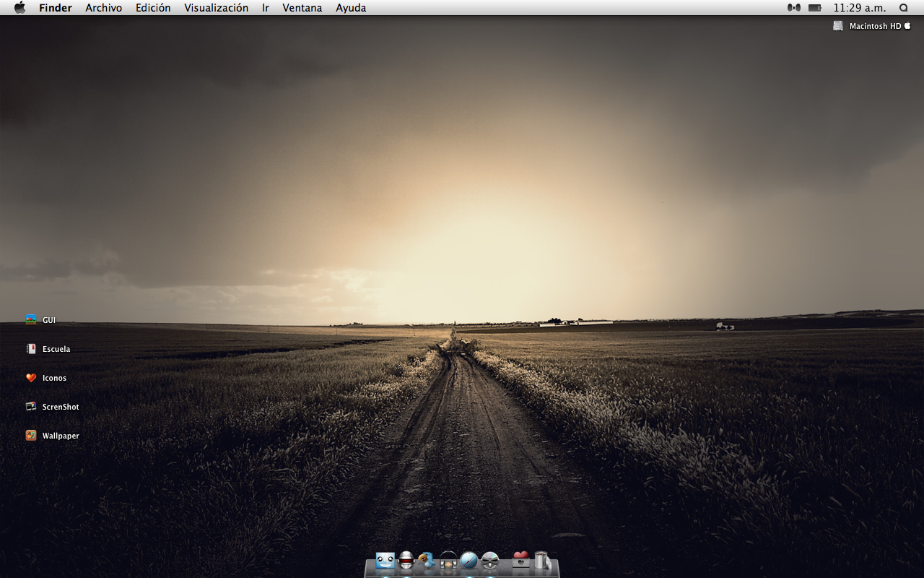Open the Finder menu

56,8
